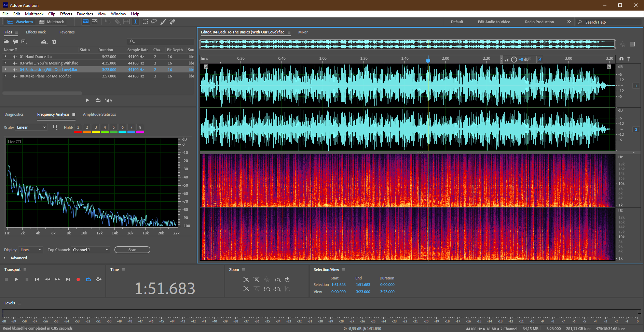Click the Play button in Transport
Screen dimensions: 644x332
point(16,279)
